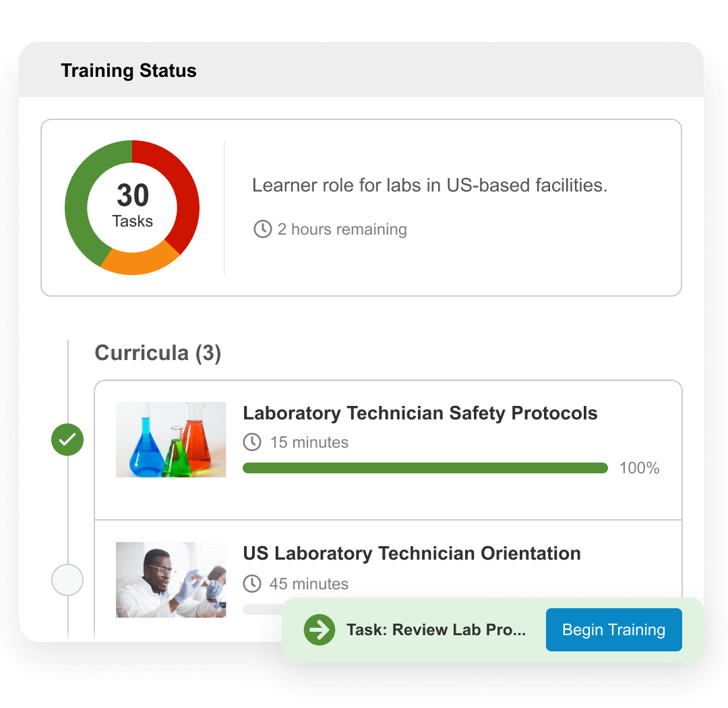728x708 pixels.
Task: Click the Training Status panel header
Action: coord(129,71)
